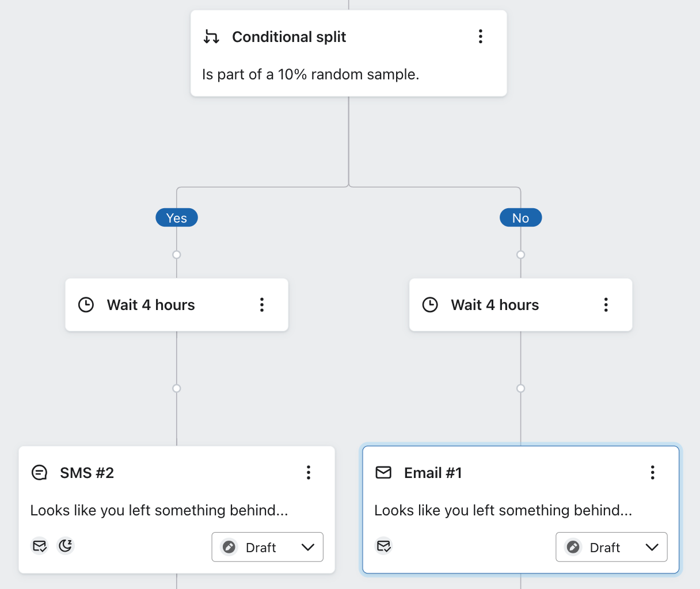Click the Smart Sending icon on Email #1
Screen dimensions: 700x589
tap(383, 545)
